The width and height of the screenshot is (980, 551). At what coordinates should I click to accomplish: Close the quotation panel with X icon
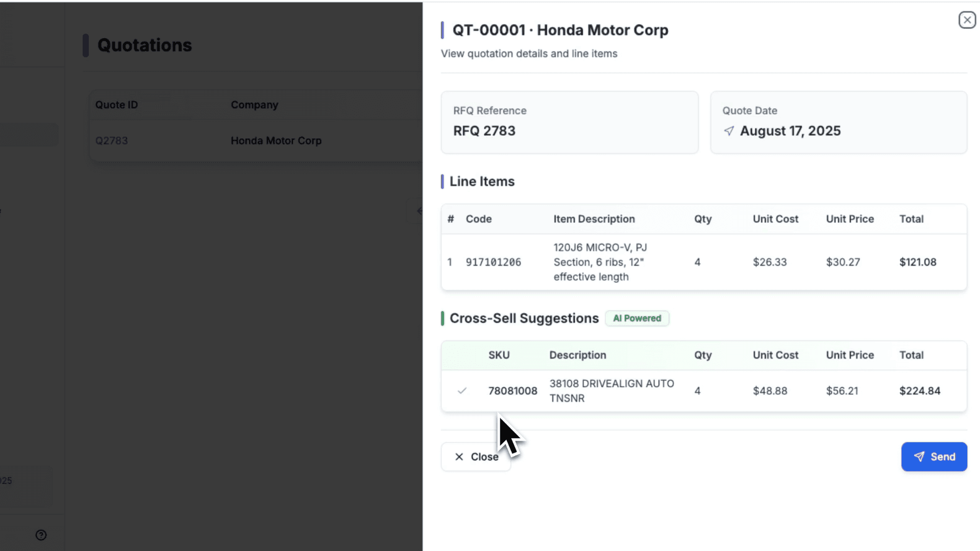click(967, 20)
